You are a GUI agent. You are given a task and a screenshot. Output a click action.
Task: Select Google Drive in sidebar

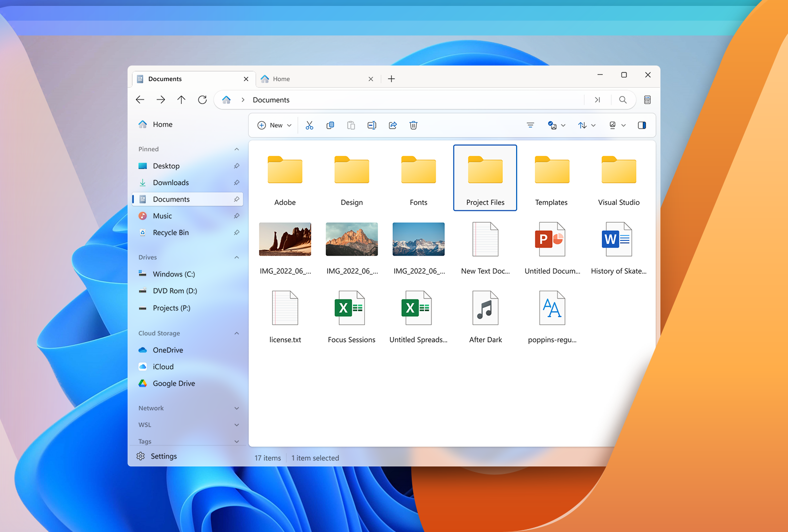(173, 384)
